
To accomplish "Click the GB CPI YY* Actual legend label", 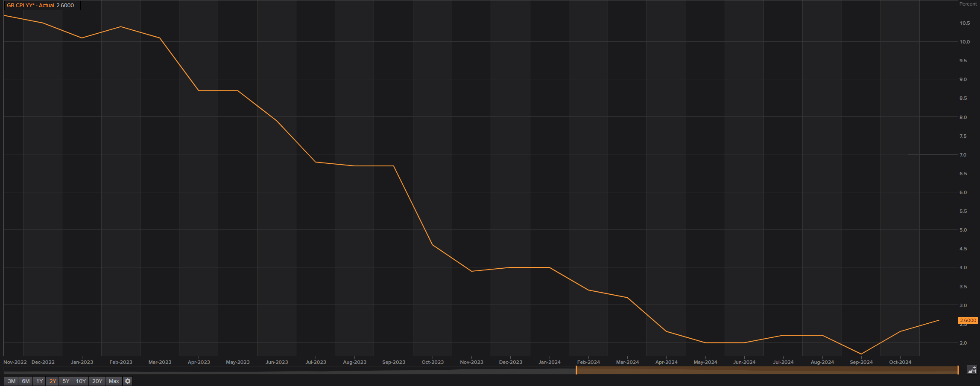I will tap(31, 6).
